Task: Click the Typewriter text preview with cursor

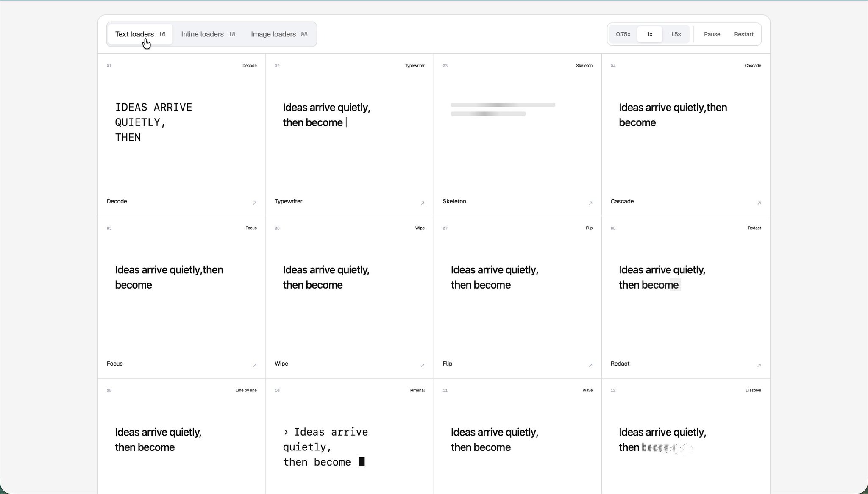Action: pyautogui.click(x=327, y=115)
